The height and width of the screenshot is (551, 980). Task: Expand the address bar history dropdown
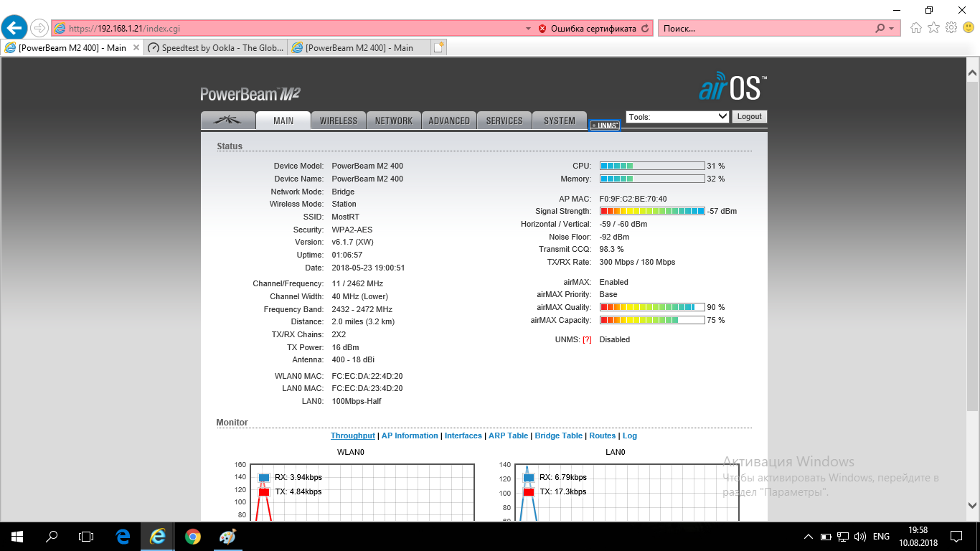point(529,29)
